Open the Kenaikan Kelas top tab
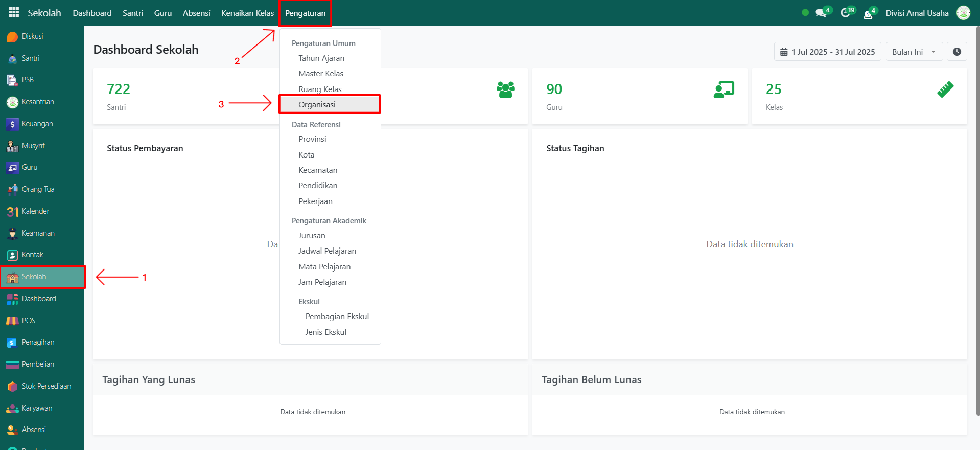980x450 pixels. 247,13
